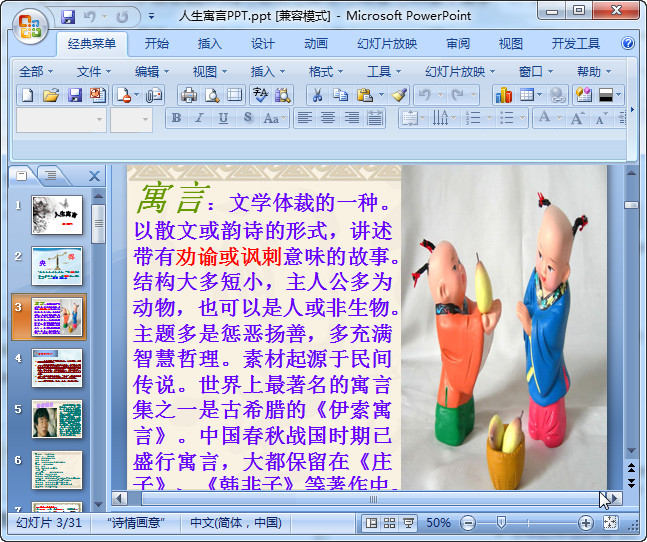Open the Paste options dropdown arrow
The image size is (647, 542).
pyautogui.click(x=381, y=95)
